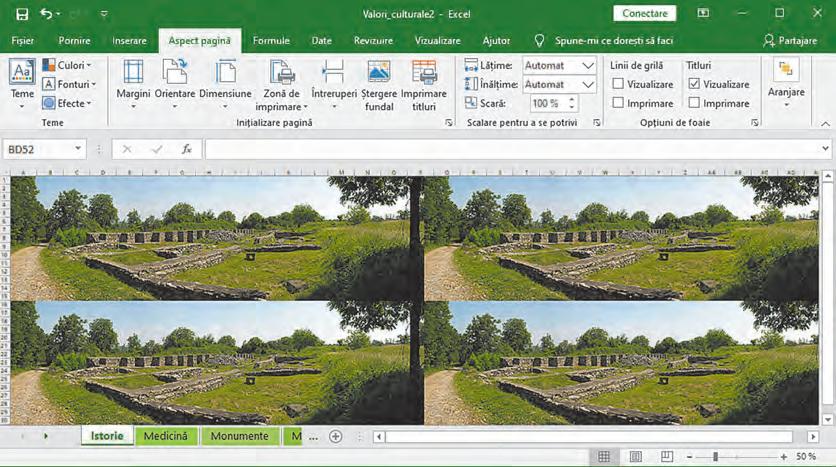Click zoom in plus button
This screenshot has height=467, width=836.
784,457
